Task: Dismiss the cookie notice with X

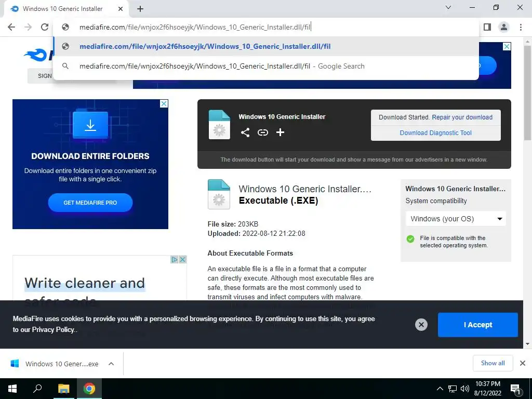Action: 421,325
